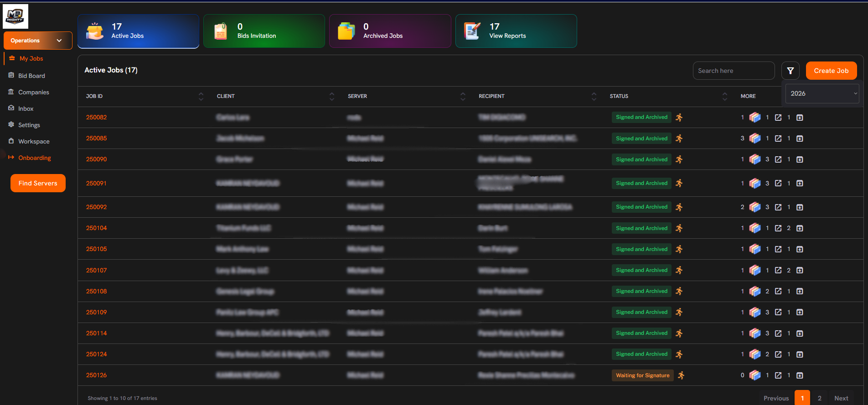The image size is (868, 405).
Task: Click the filter funnel icon
Action: (790, 71)
